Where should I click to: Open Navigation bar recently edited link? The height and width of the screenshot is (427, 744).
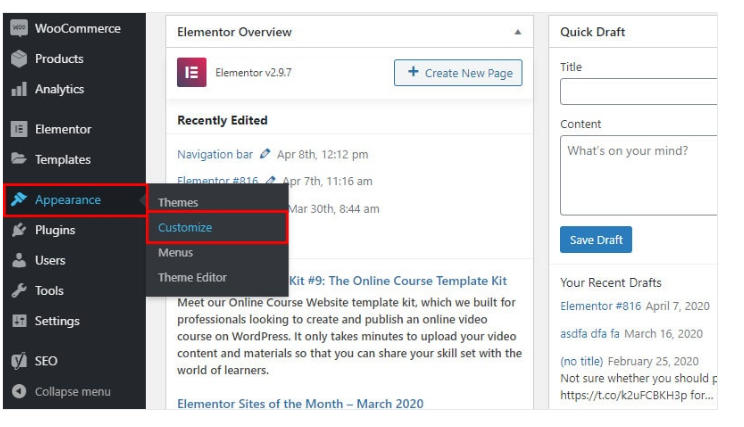coord(215,154)
